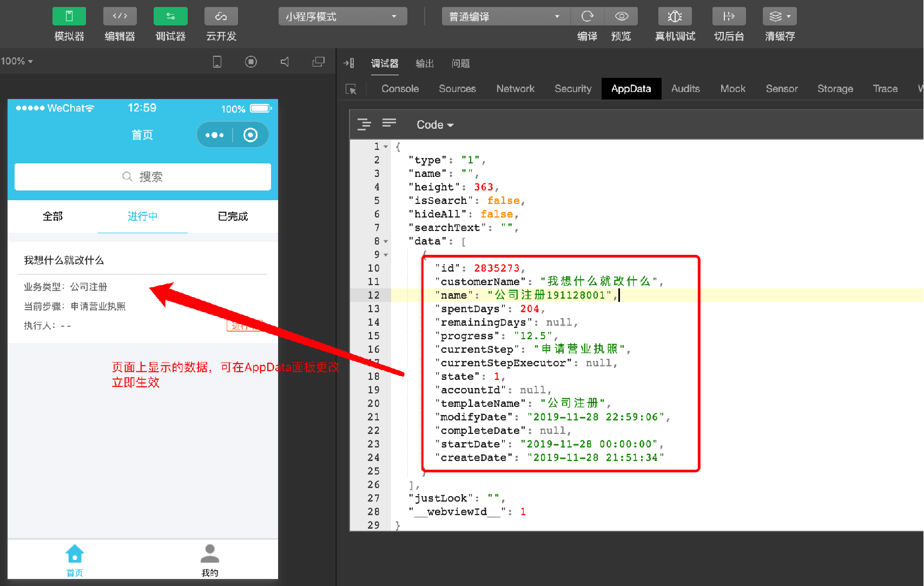Open the 小程序模式 mode dropdown

click(343, 16)
